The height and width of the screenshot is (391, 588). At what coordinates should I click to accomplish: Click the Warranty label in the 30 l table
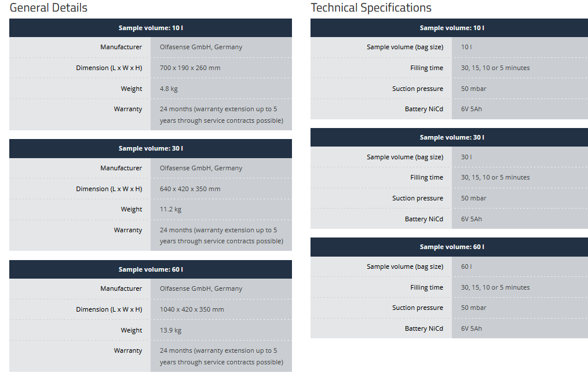[x=128, y=230]
